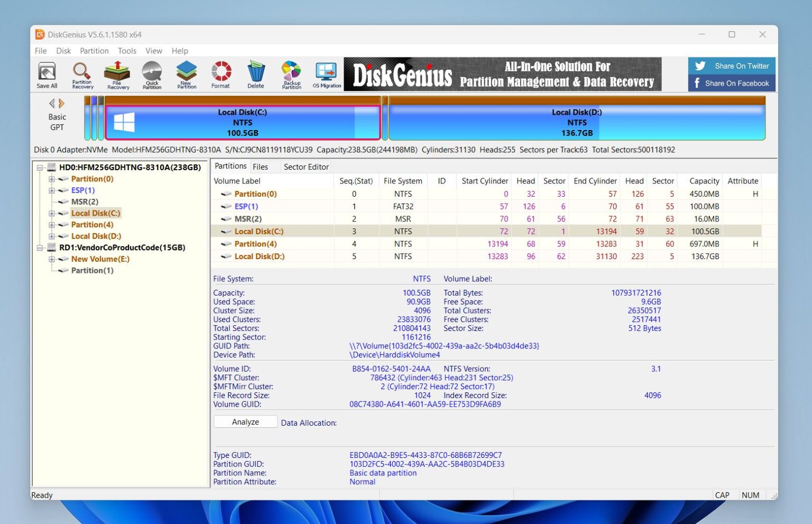Image resolution: width=812 pixels, height=524 pixels.
Task: Start OS Migration
Action: point(326,74)
